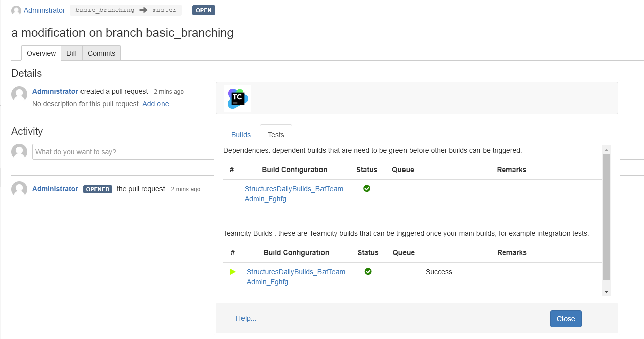Click green success checkmark in Dependencies table

pyautogui.click(x=367, y=188)
